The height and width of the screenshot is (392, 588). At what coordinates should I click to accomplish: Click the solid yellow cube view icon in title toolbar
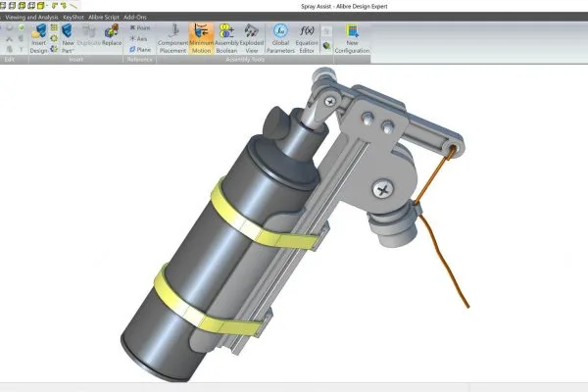(40, 5)
